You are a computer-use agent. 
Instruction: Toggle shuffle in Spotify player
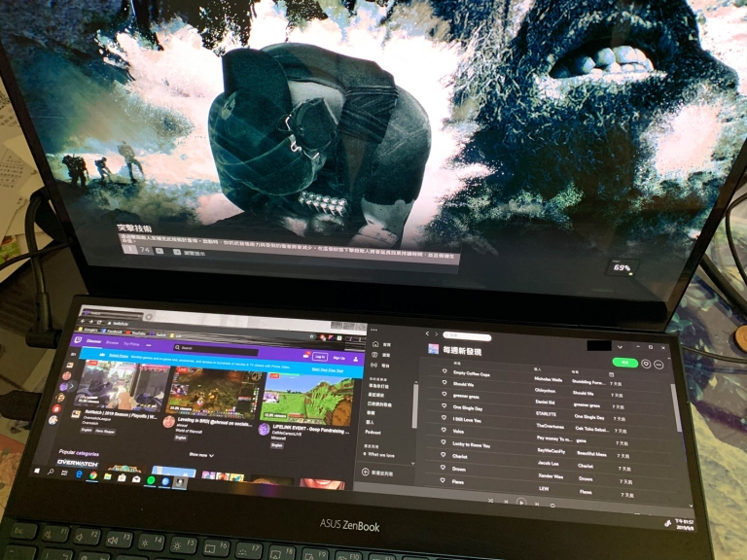pos(490,501)
